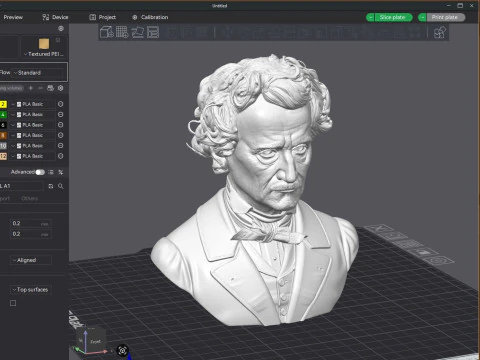Click the Flushing volumes button
The height and width of the screenshot is (360, 480).
[12, 88]
